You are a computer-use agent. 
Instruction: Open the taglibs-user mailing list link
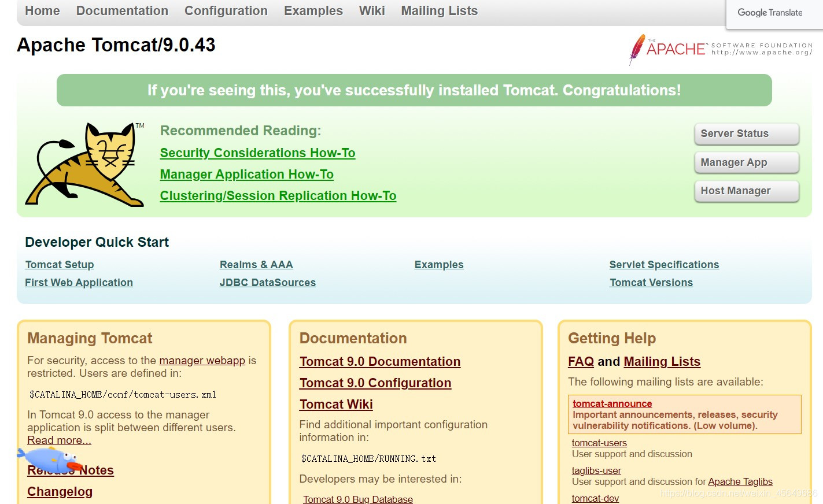tap(596, 470)
